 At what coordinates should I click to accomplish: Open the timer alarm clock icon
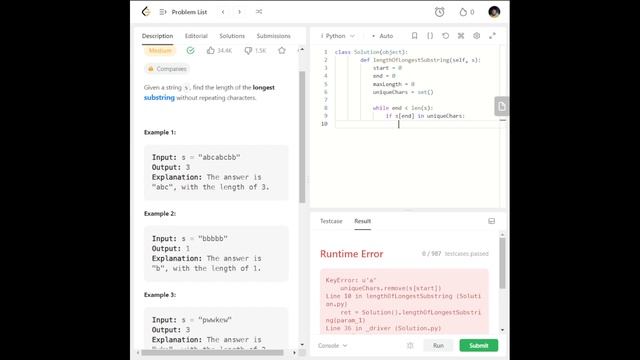click(440, 12)
